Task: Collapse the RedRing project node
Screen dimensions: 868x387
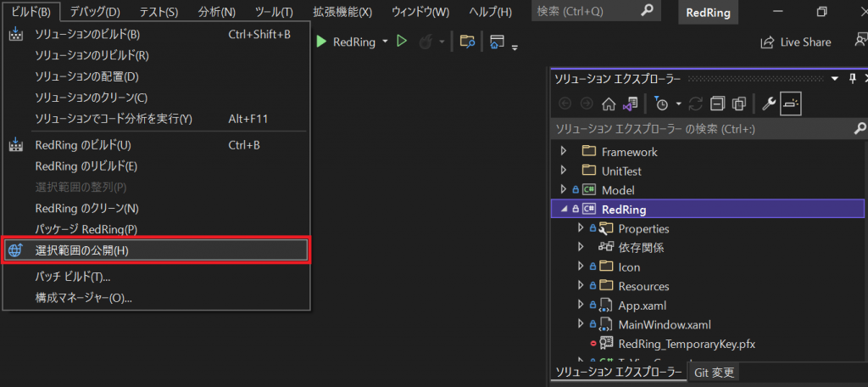Action: [x=564, y=209]
